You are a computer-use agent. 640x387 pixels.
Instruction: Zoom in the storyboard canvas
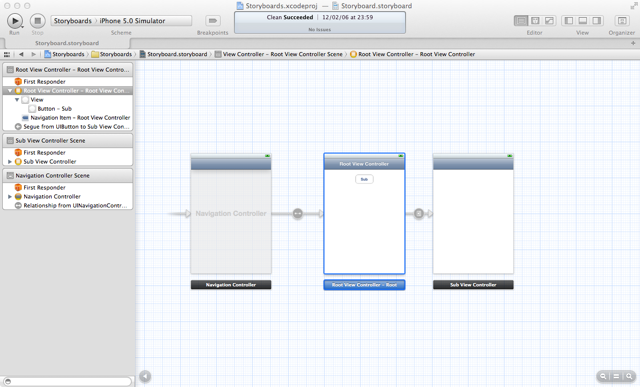tap(629, 376)
